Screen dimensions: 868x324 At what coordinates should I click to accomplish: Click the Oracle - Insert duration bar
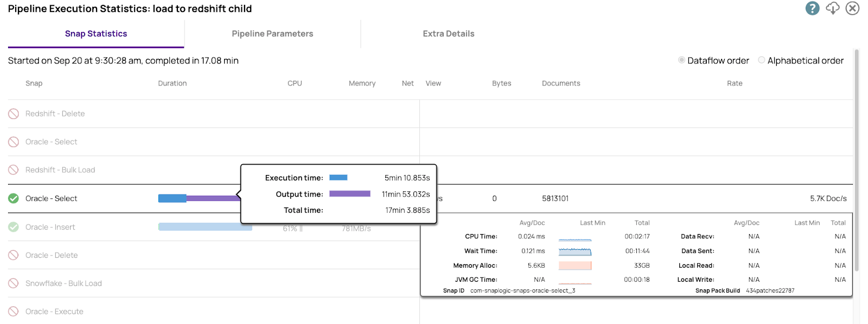pos(205,227)
